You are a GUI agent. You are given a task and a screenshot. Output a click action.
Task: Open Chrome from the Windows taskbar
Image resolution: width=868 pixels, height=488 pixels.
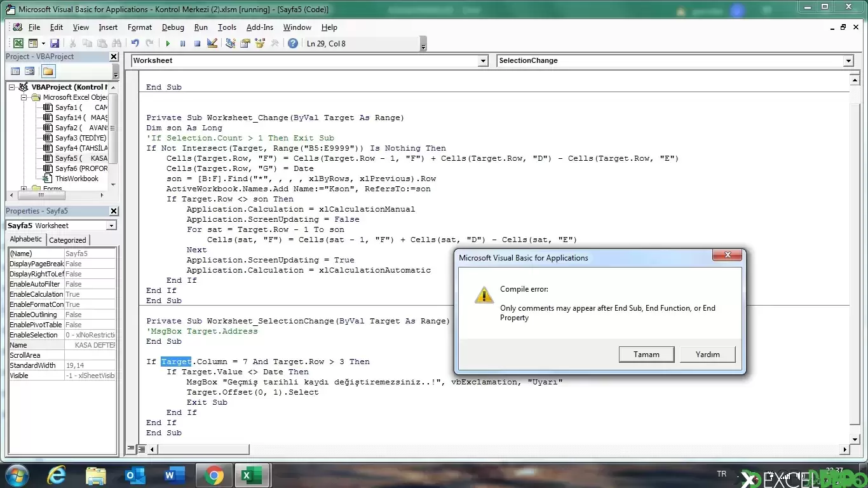point(214,475)
